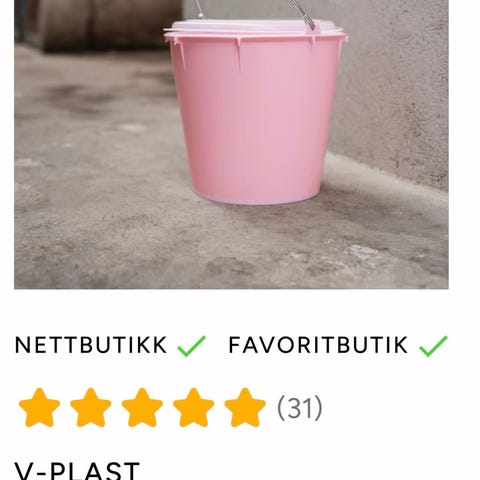
Task: Click the blurred brown object behind the bucket
Action: 110,25
